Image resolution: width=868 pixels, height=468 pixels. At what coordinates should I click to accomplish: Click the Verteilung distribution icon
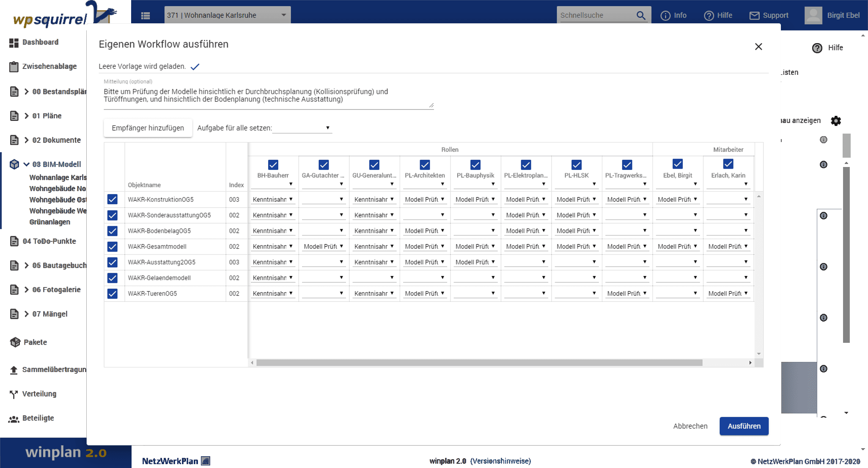(x=14, y=394)
